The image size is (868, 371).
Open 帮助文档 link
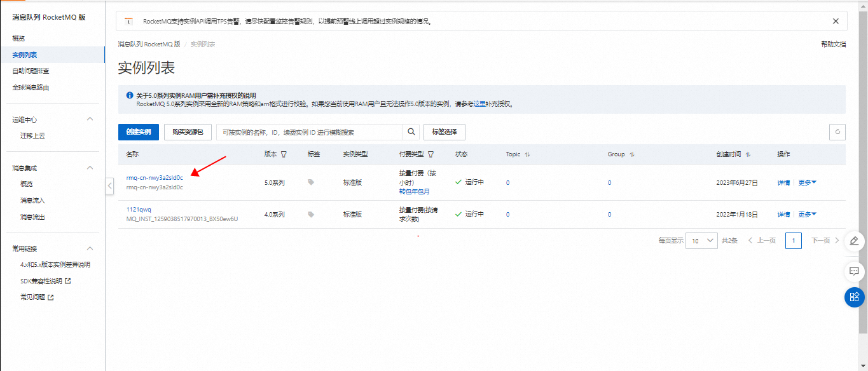pyautogui.click(x=834, y=44)
